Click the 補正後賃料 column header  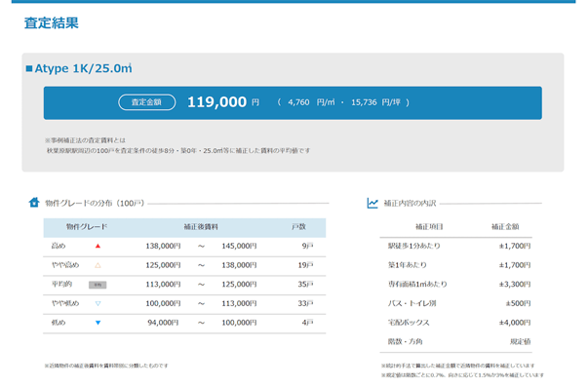click(201, 226)
